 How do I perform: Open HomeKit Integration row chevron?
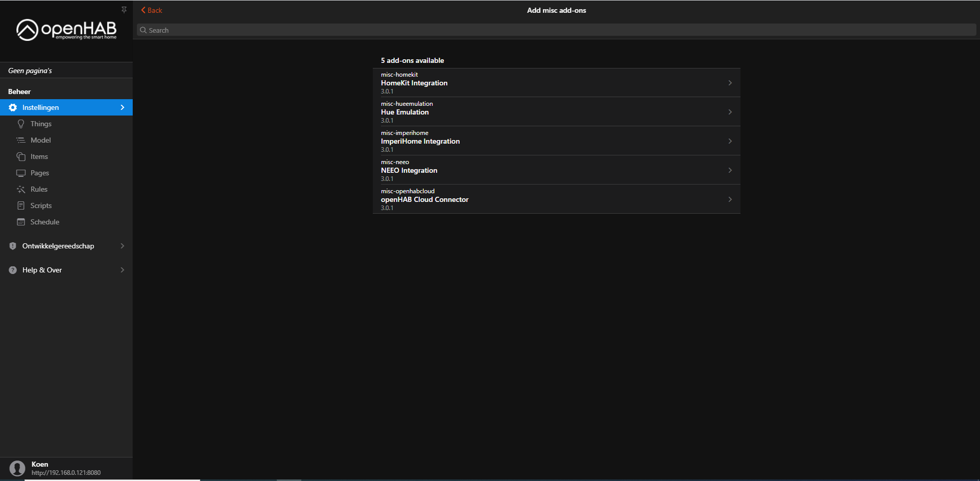pyautogui.click(x=730, y=83)
